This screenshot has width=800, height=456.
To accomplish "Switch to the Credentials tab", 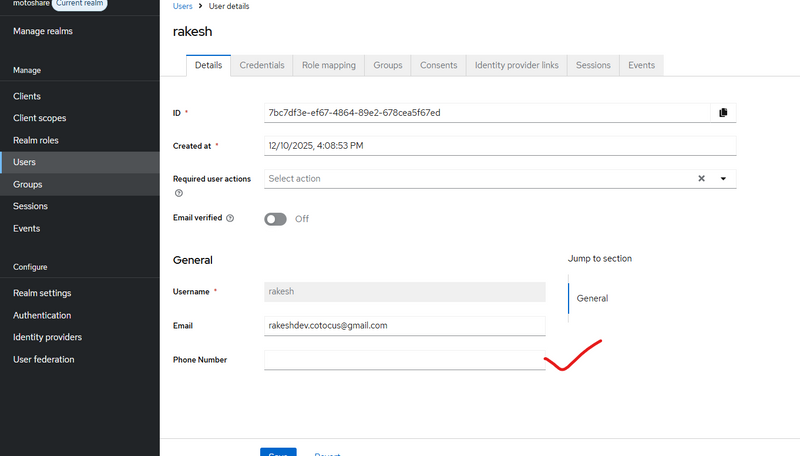I will 261,65.
